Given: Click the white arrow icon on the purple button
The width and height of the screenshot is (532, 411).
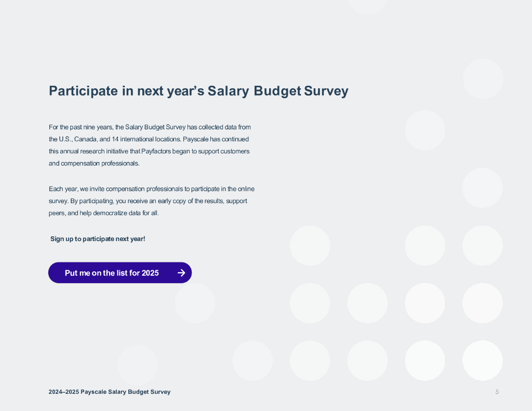Looking at the screenshot, I should pyautogui.click(x=181, y=273).
